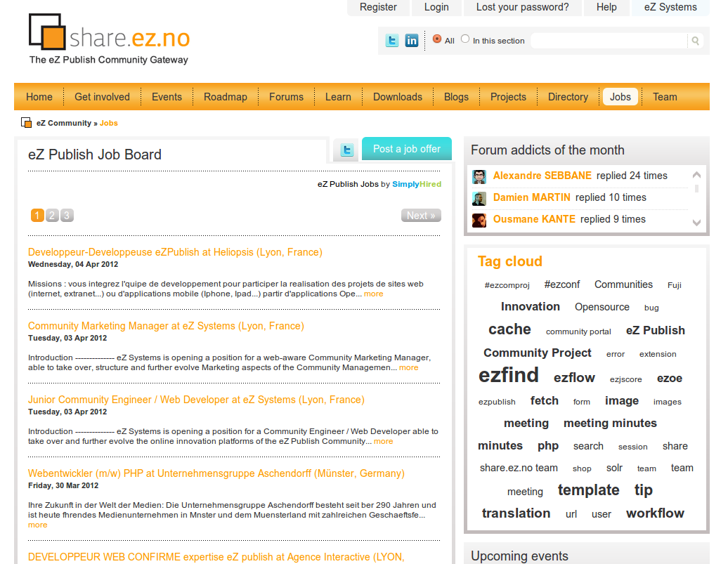The image size is (728, 564).
Task: Click the Post a job offer button
Action: click(x=407, y=149)
